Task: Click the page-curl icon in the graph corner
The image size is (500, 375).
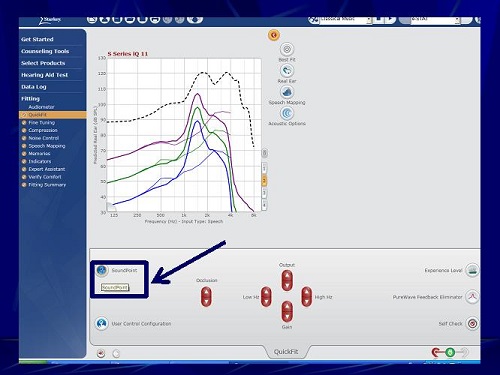Action: pos(111,207)
